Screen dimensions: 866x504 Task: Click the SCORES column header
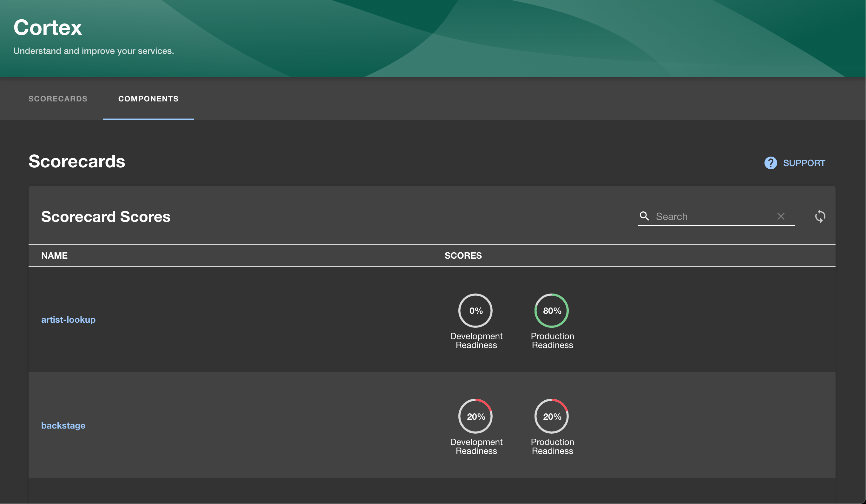pyautogui.click(x=463, y=255)
